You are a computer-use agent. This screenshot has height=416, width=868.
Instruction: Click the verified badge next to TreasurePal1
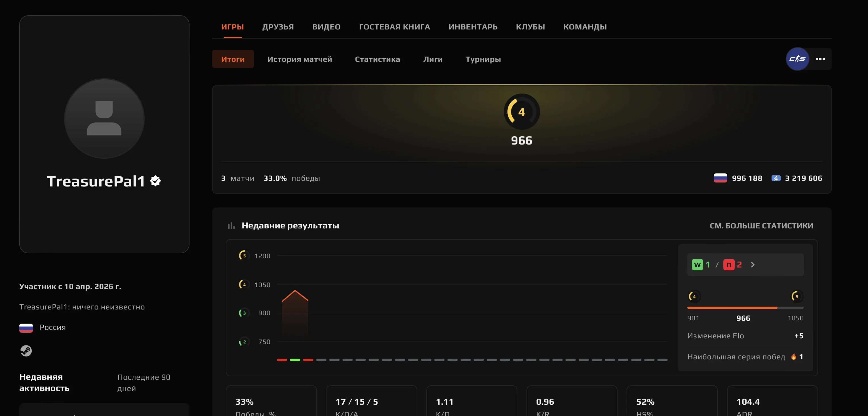[155, 181]
